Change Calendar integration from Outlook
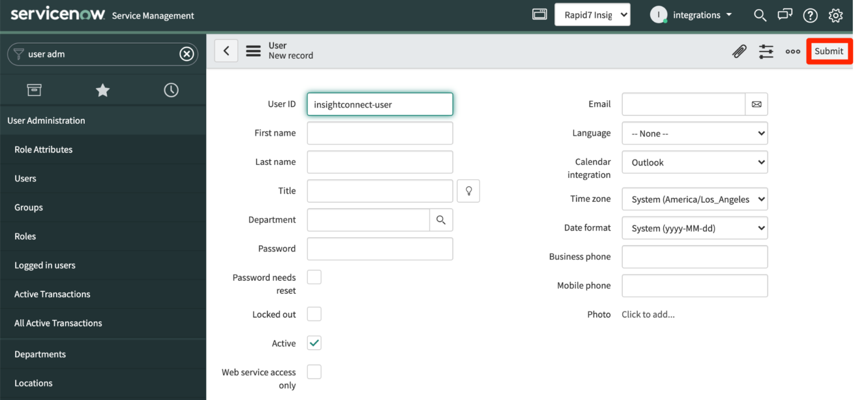This screenshot has height=400, width=868. pyautogui.click(x=695, y=162)
